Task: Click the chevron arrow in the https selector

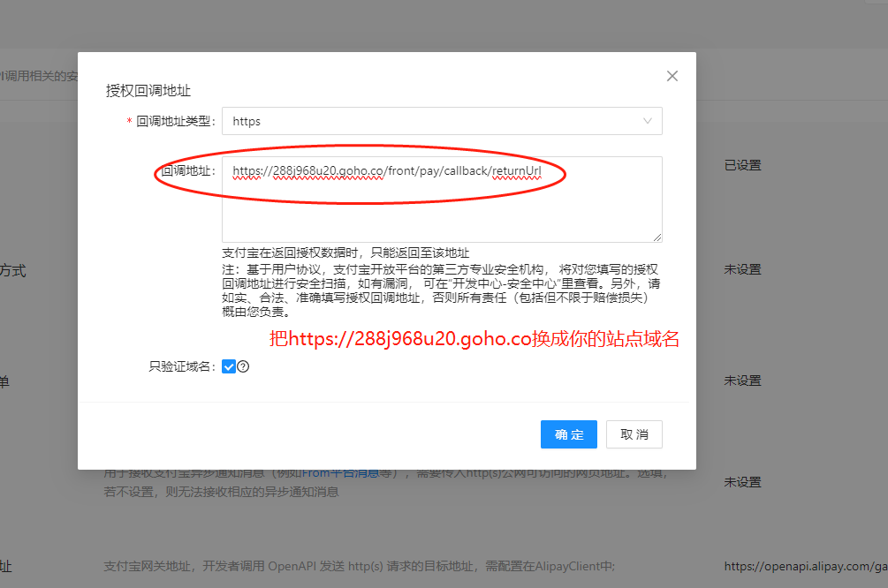Action: click(x=648, y=121)
